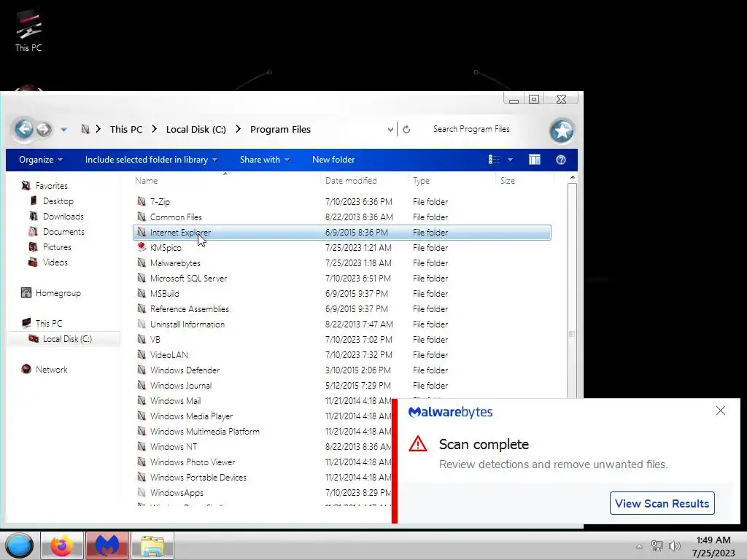Click the star button beside search
The width and height of the screenshot is (747, 560).
tap(562, 131)
